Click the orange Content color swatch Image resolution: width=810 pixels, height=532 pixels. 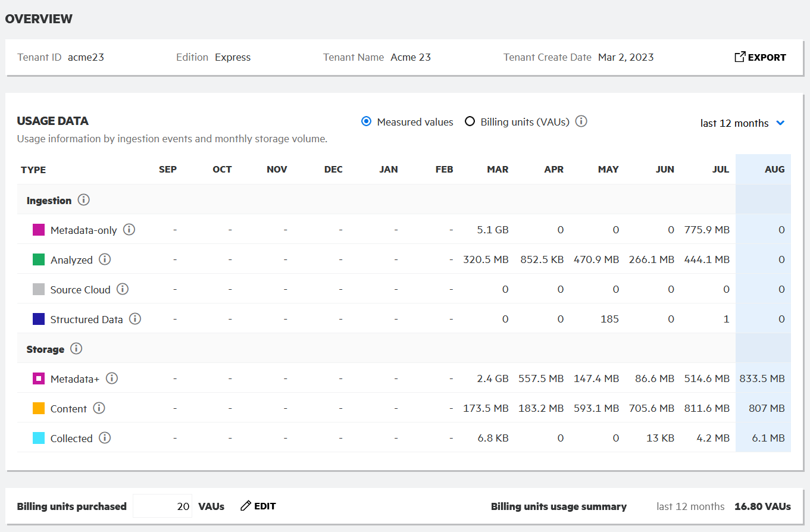39,408
